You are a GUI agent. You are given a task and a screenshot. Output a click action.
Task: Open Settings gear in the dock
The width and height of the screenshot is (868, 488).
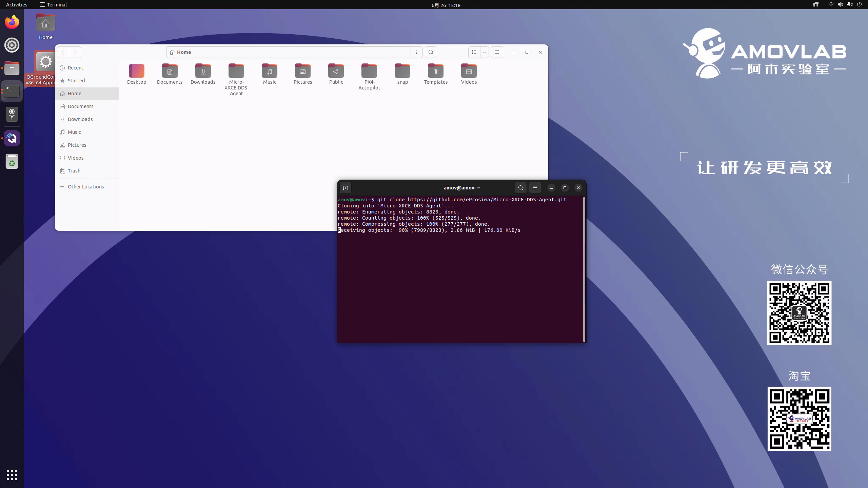pyautogui.click(x=12, y=45)
